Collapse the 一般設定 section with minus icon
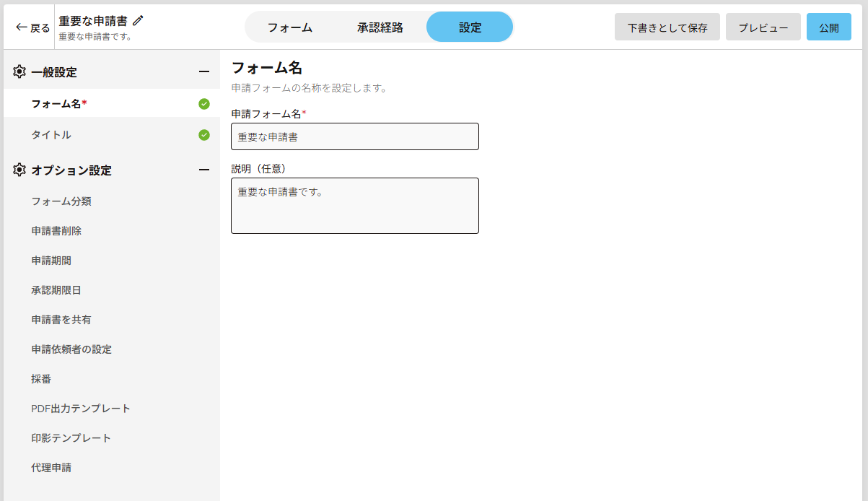Image resolution: width=868 pixels, height=501 pixels. coord(204,71)
